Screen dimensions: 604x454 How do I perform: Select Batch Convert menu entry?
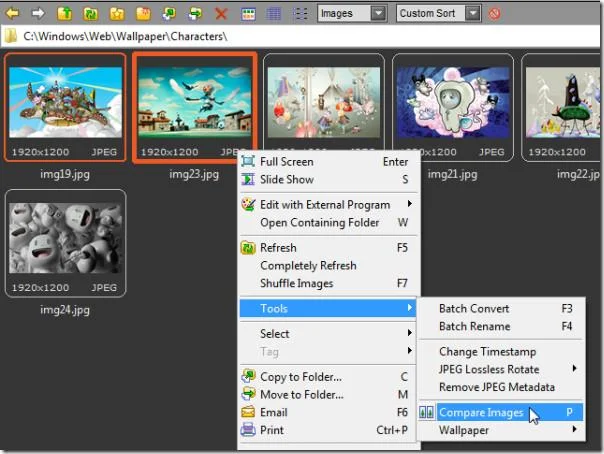coord(501,308)
